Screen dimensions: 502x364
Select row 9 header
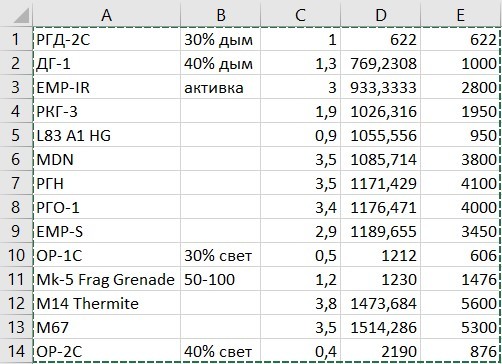16,231
